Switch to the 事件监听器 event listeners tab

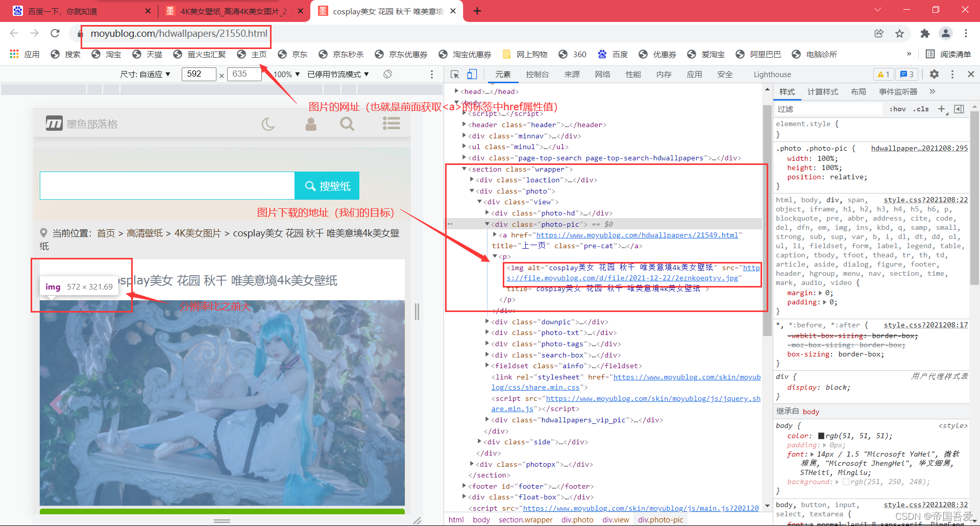pos(898,91)
